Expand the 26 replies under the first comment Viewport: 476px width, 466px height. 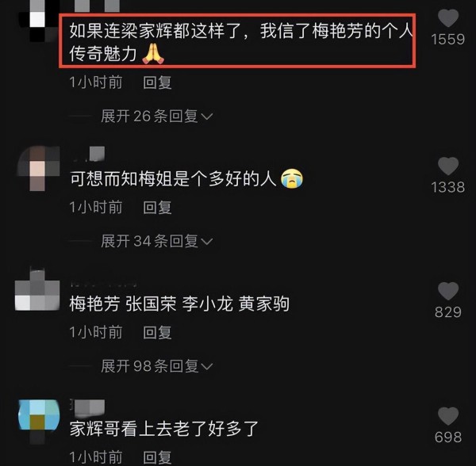pos(156,116)
